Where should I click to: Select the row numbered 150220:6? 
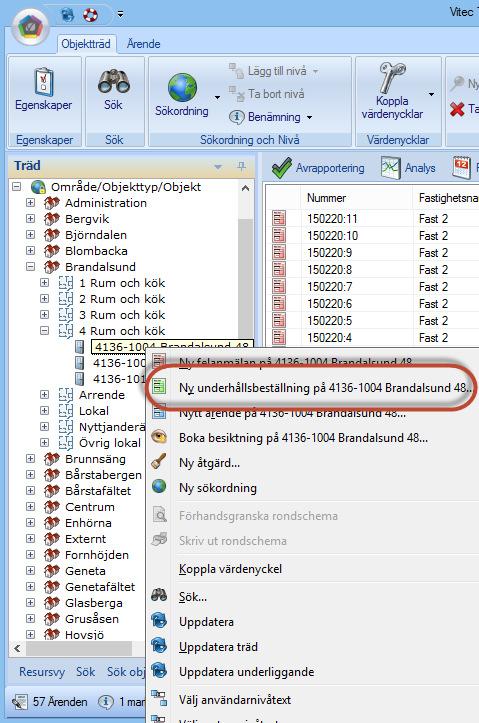[330, 304]
